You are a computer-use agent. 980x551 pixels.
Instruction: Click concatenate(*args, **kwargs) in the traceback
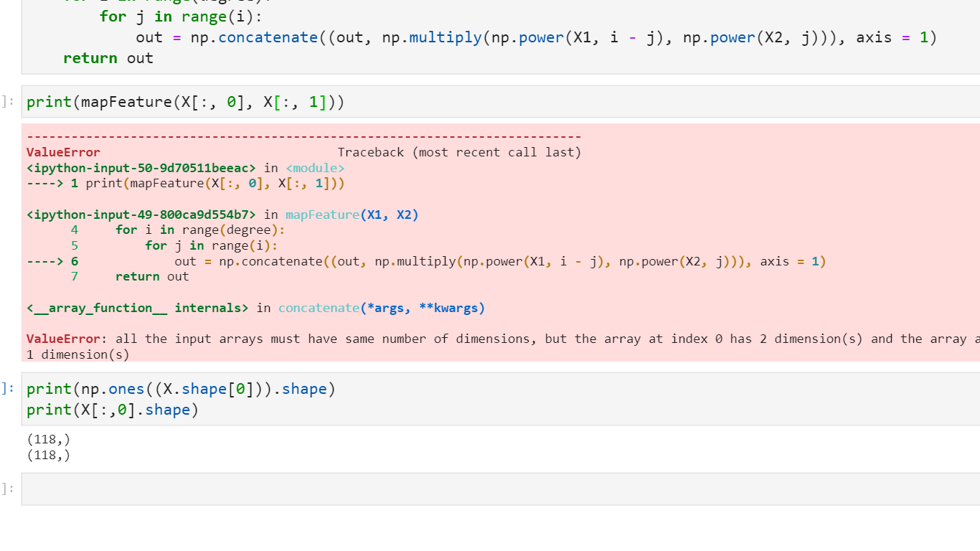[381, 308]
